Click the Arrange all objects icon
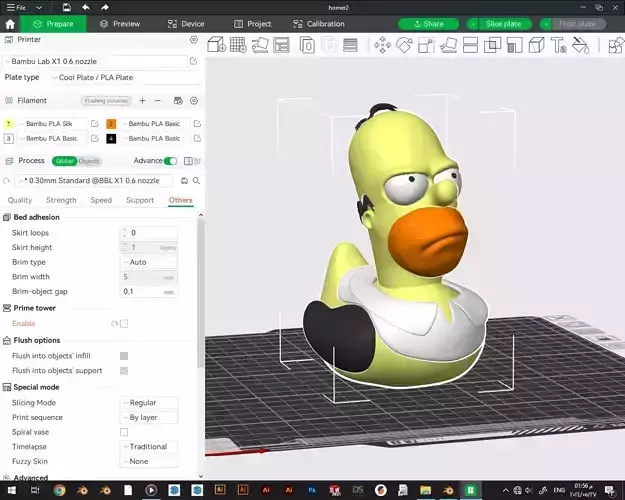Viewport: 625px width, 500px height. coord(281,45)
